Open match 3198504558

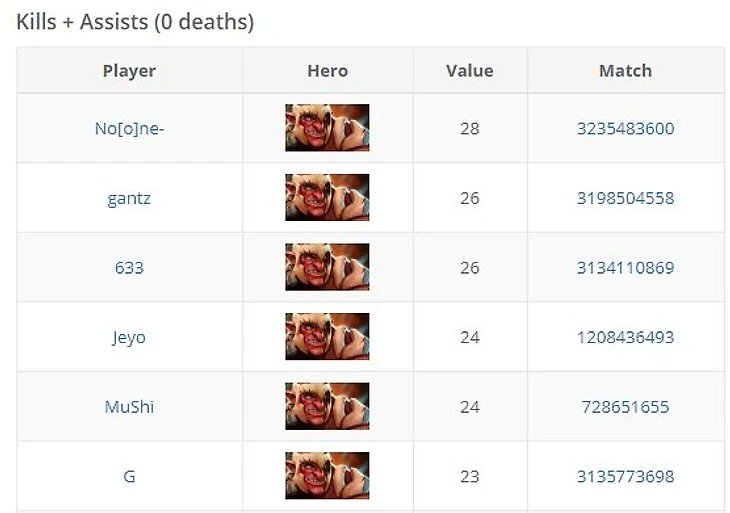pos(625,198)
